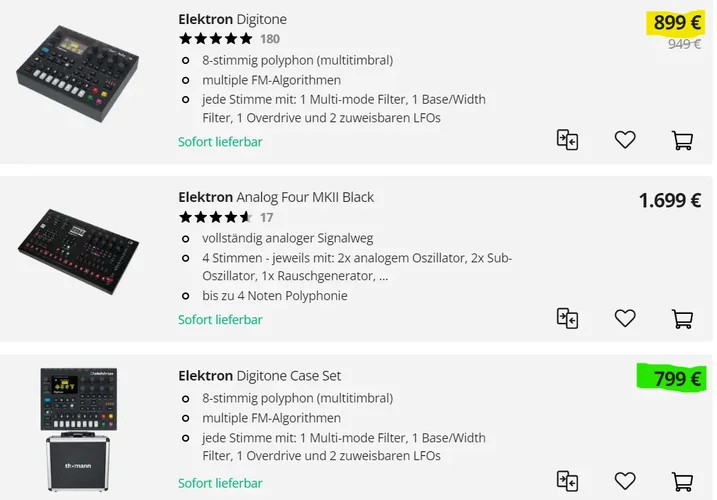The image size is (717, 500).
Task: Click compare icon for Elektron Digitone
Action: click(x=567, y=140)
